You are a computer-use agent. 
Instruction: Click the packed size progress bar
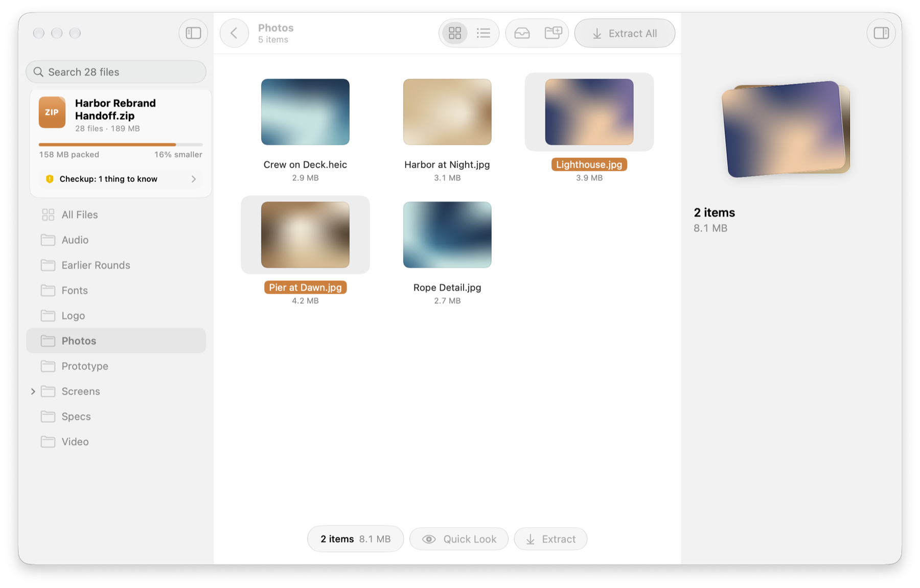(121, 145)
